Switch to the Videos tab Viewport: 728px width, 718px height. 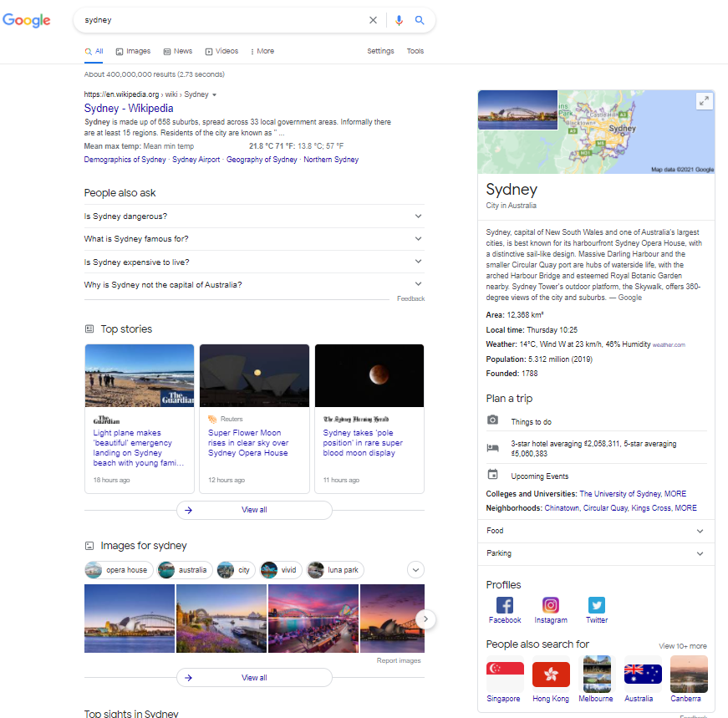pyautogui.click(x=222, y=51)
